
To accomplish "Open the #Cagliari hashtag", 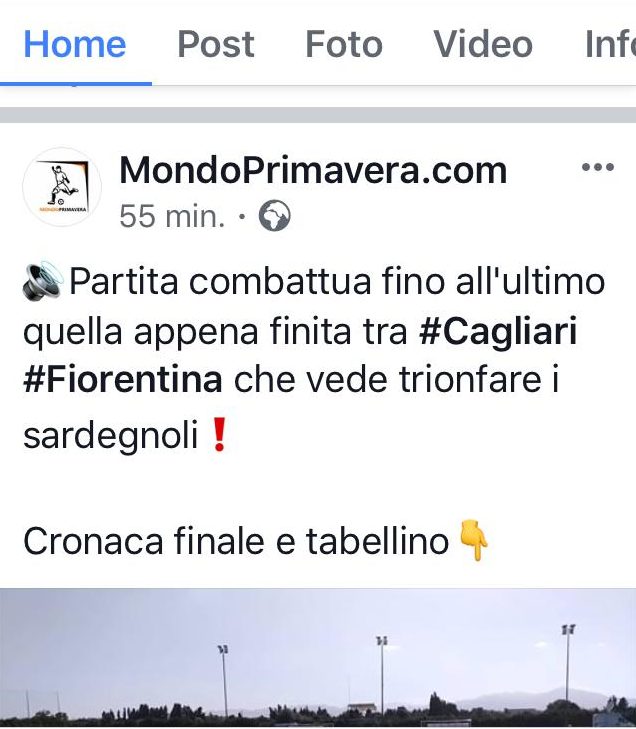I will pos(498,331).
